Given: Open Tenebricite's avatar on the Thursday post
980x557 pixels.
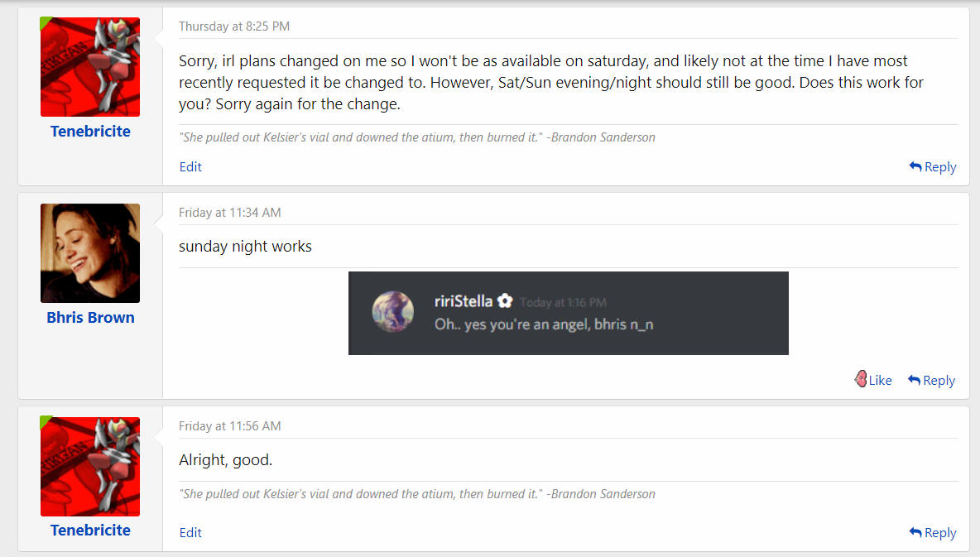Looking at the screenshot, I should pyautogui.click(x=90, y=67).
